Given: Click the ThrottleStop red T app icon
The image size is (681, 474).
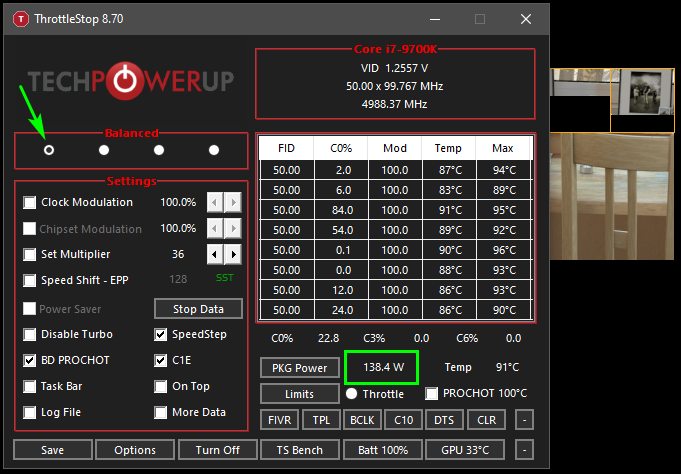Looking at the screenshot, I should pos(20,19).
